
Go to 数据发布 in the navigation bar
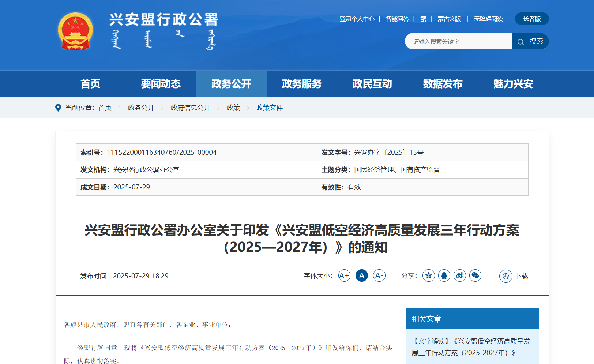[442, 84]
